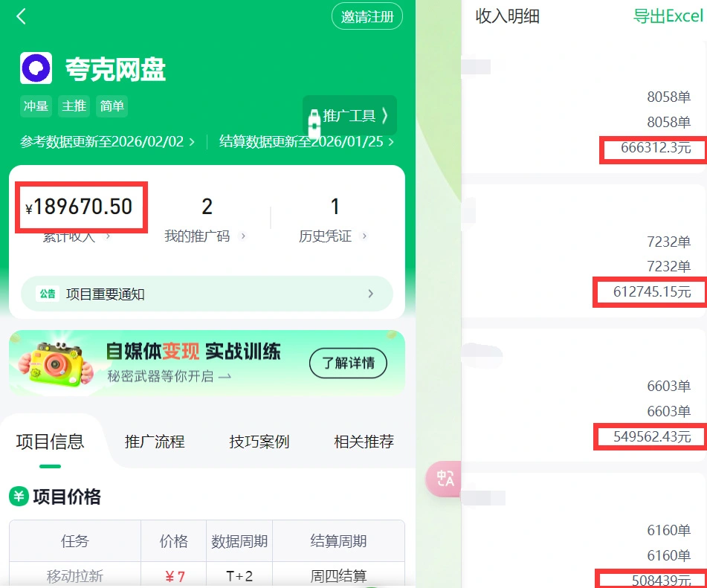Select the 结算周期 column header
This screenshot has width=707, height=588.
coord(338,540)
